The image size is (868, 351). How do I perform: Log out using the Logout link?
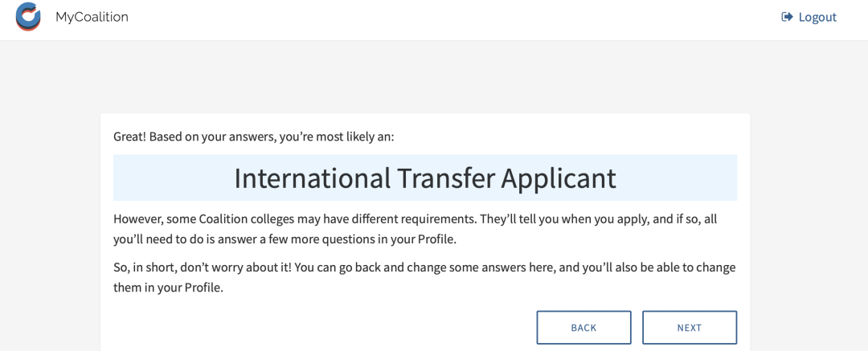pos(809,17)
